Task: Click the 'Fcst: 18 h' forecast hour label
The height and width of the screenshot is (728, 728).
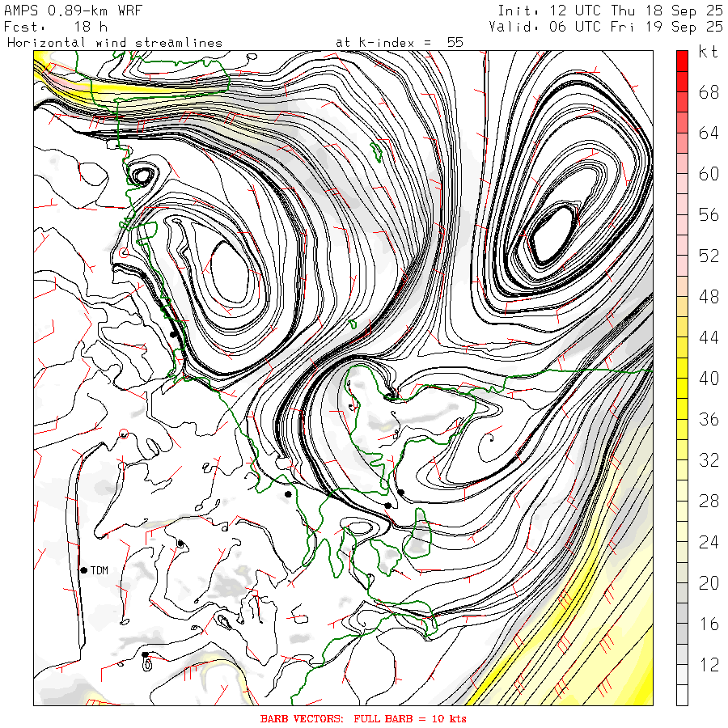Action: [x=55, y=26]
